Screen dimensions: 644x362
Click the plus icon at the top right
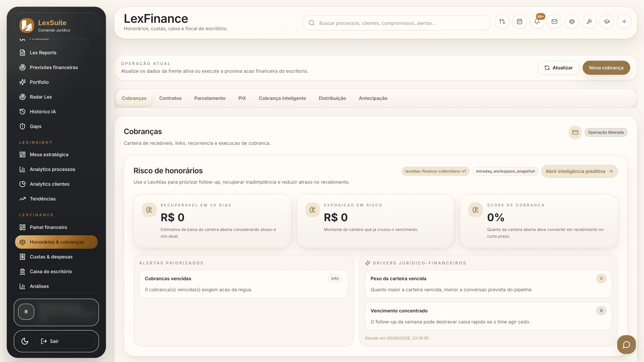click(x=624, y=21)
